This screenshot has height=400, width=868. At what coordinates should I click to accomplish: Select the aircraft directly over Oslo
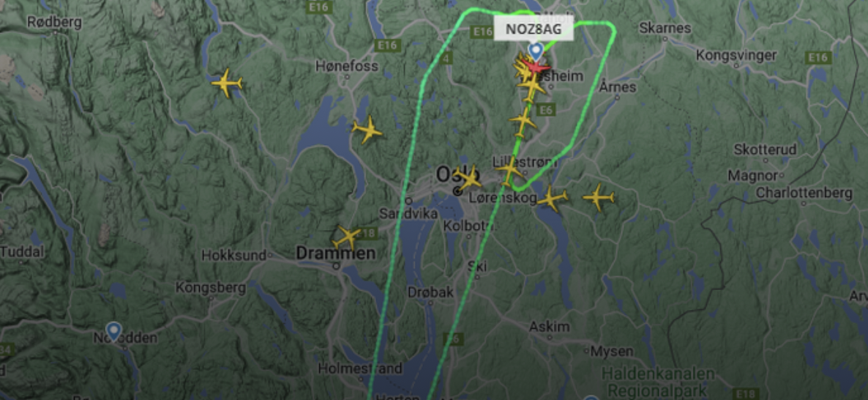point(468,179)
